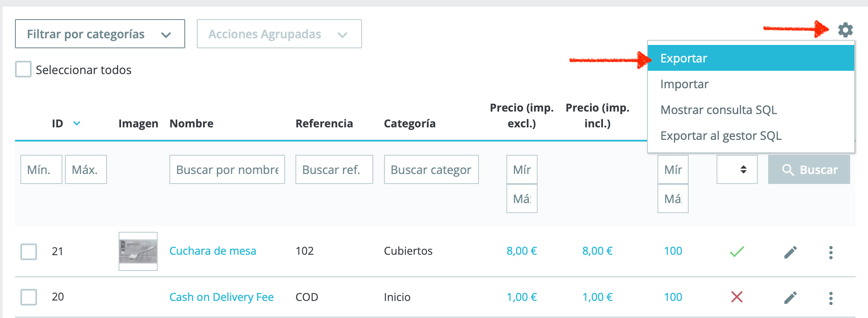The height and width of the screenshot is (318, 868).
Task: Choose Exportar from the menu
Action: 751,58
